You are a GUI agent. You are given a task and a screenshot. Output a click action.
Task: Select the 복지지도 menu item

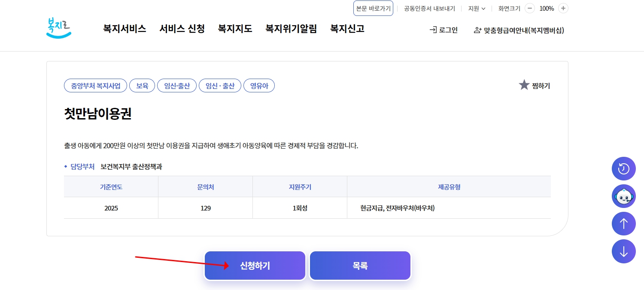pos(235,29)
